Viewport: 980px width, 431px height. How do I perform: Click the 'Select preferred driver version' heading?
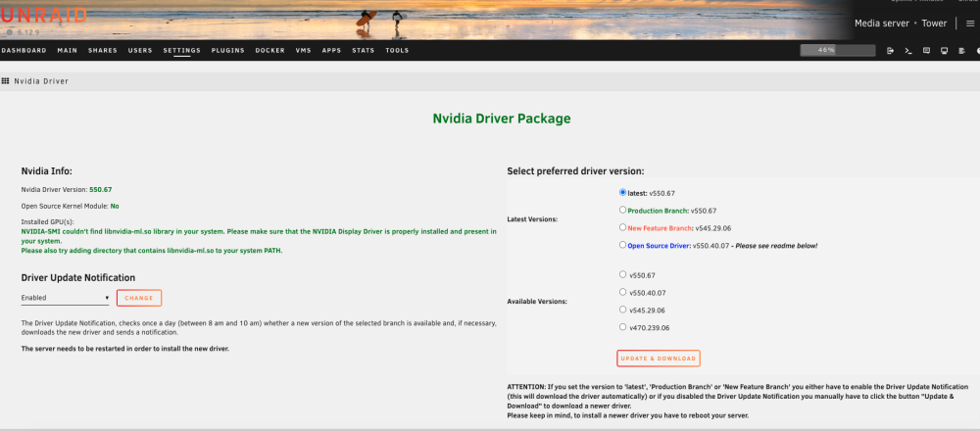point(575,171)
